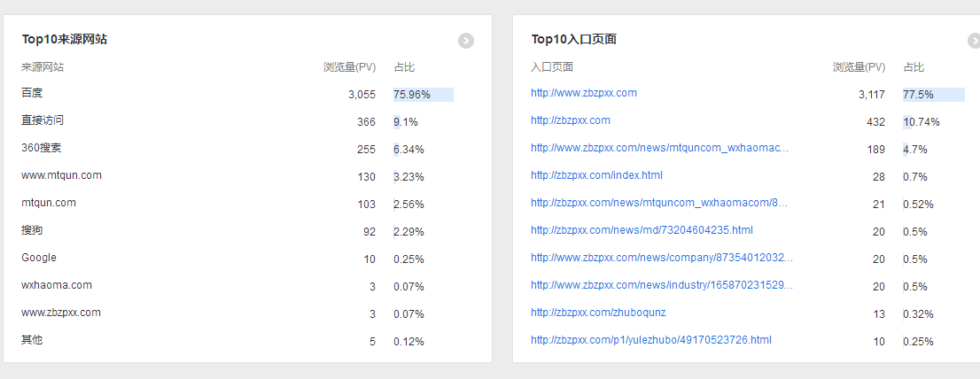Open Top10入口页面 details arrow icon
Screen dimensions: 980x379
(974, 41)
